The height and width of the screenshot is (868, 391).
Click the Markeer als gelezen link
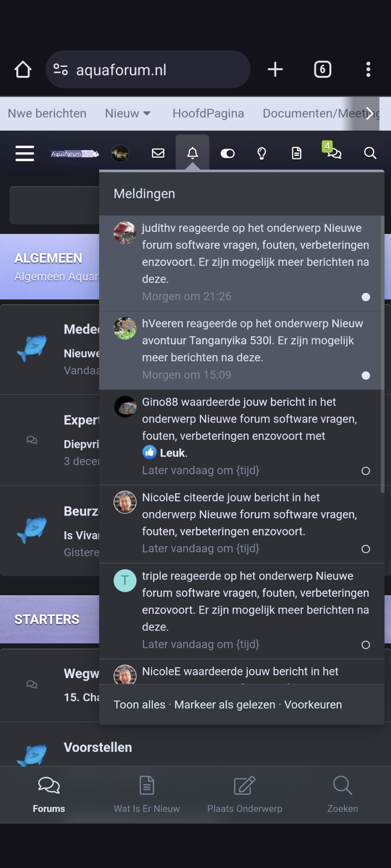point(225,705)
